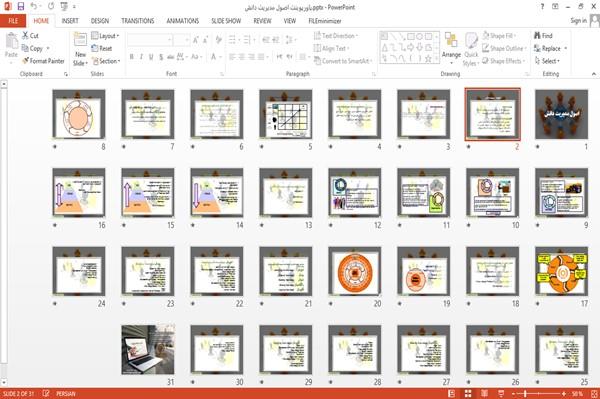
Task: Toggle Strikethrough formatting
Action: [171, 57]
